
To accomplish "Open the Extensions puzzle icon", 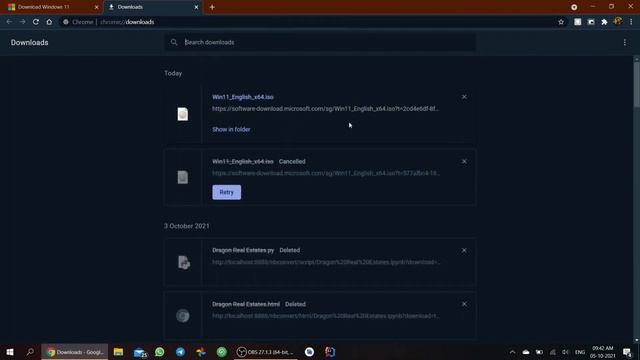I will (x=604, y=22).
